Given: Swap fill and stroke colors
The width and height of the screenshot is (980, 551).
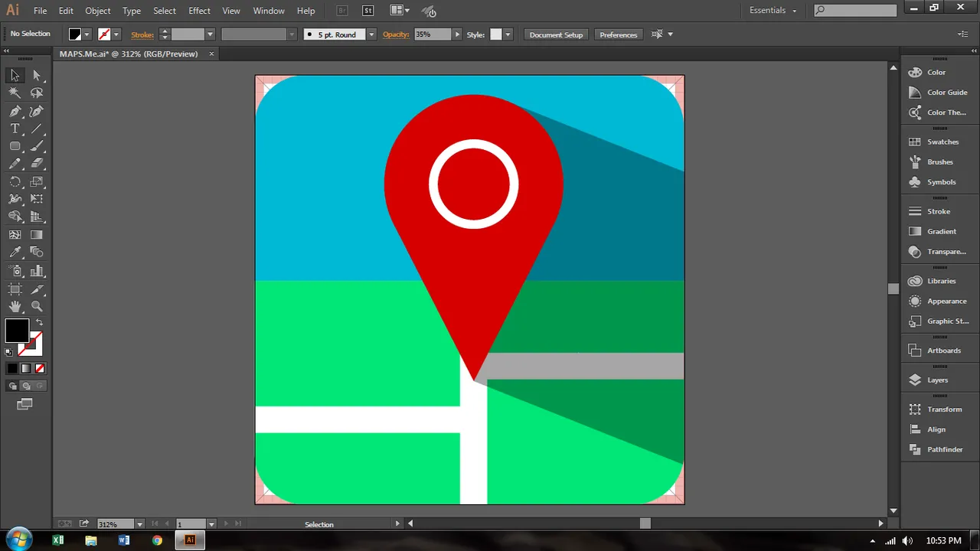Looking at the screenshot, I should [39, 323].
